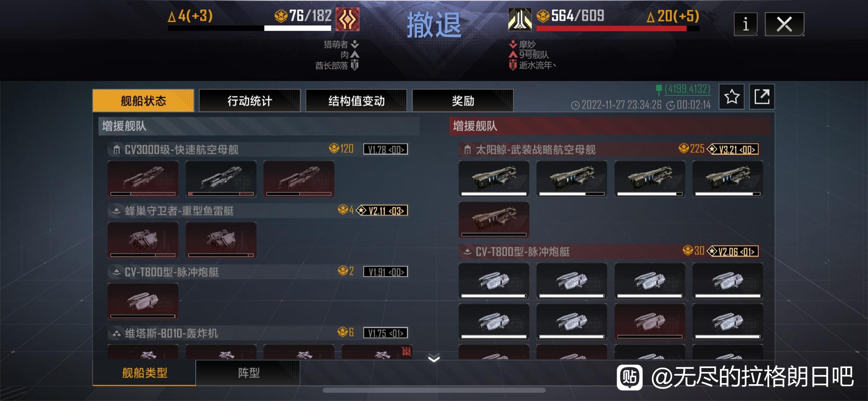868x401 pixels.
Task: Click the red attacker faction emblem
Action: click(x=348, y=19)
